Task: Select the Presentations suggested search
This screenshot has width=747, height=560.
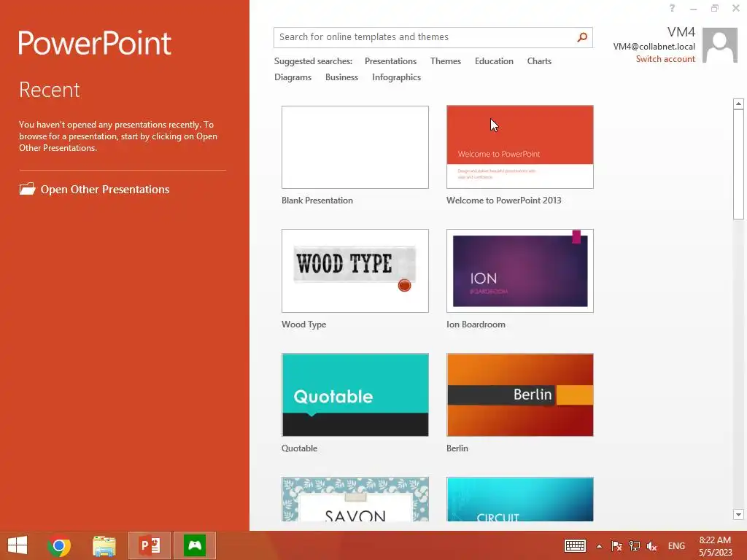Action: pyautogui.click(x=390, y=61)
